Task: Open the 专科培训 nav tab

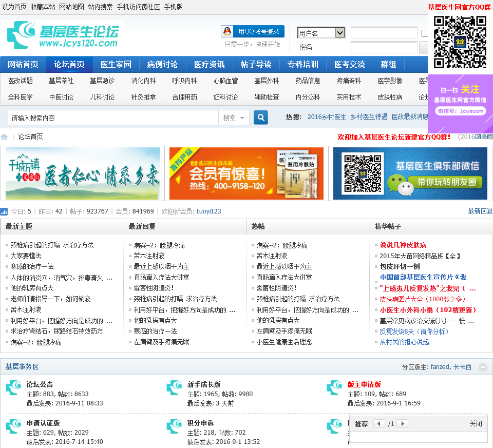Action: tap(303, 65)
